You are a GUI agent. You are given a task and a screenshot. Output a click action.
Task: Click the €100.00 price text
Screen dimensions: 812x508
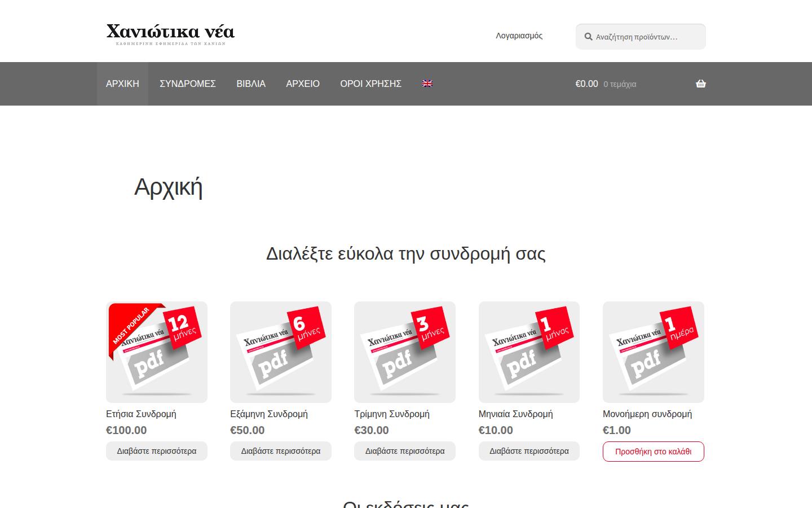click(x=126, y=430)
